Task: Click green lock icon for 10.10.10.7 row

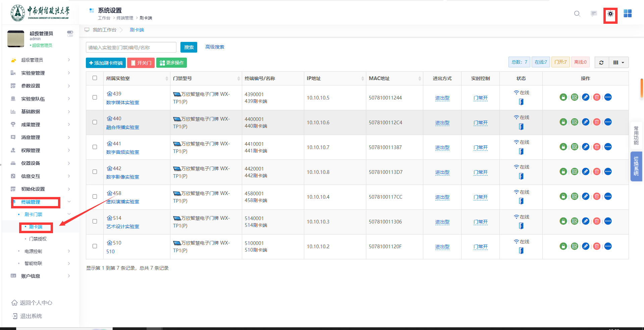Action: 563,147
